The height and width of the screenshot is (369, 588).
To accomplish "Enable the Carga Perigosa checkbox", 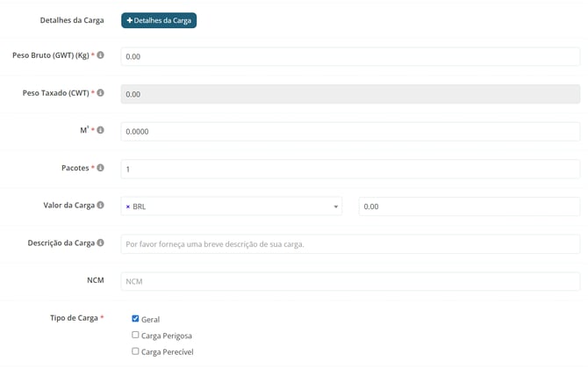I will pyautogui.click(x=135, y=335).
